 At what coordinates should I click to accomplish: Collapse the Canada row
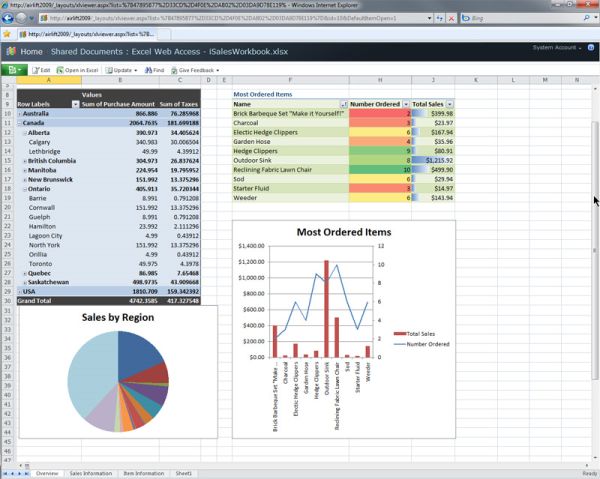click(x=20, y=123)
